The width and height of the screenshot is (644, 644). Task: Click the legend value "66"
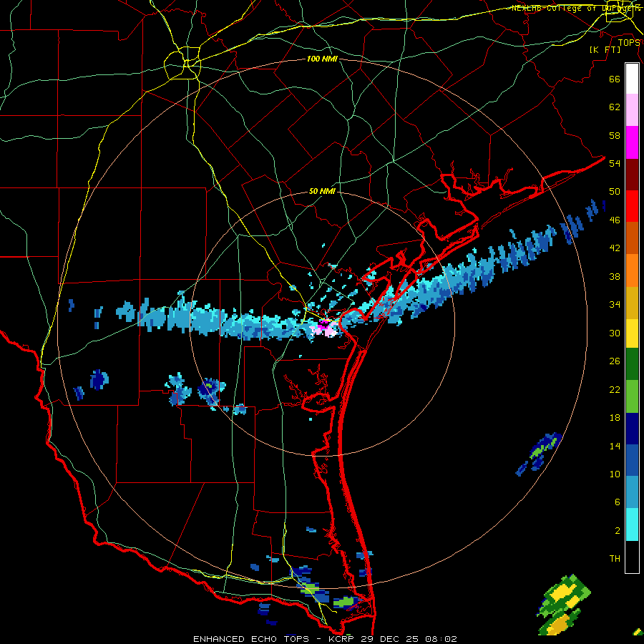click(615, 79)
